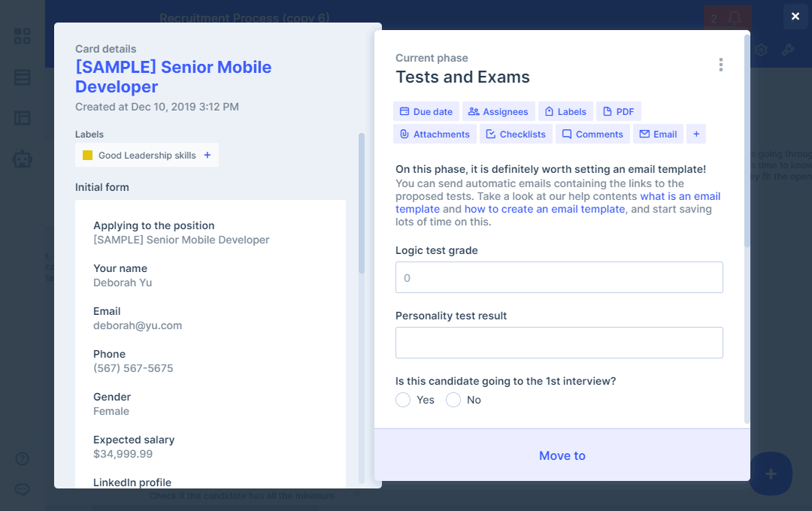Select No for 1st interview
This screenshot has width=812, height=511.
tap(453, 400)
